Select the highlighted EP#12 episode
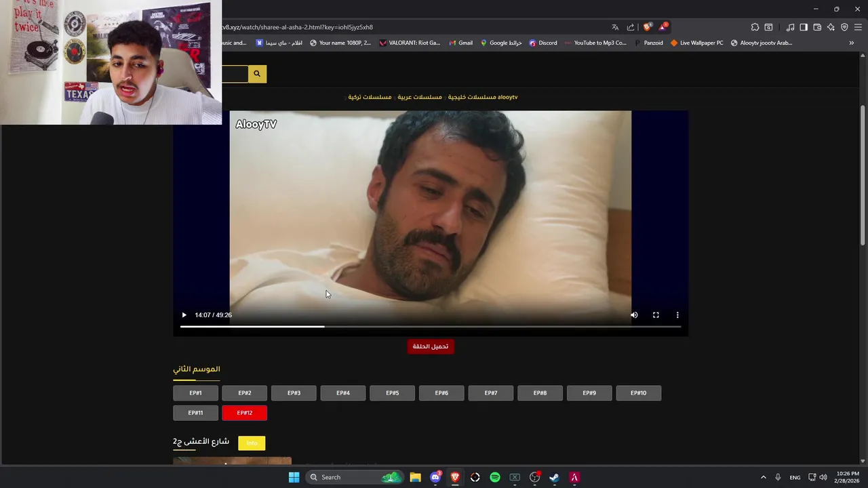Image resolution: width=868 pixels, height=488 pixels. [245, 413]
